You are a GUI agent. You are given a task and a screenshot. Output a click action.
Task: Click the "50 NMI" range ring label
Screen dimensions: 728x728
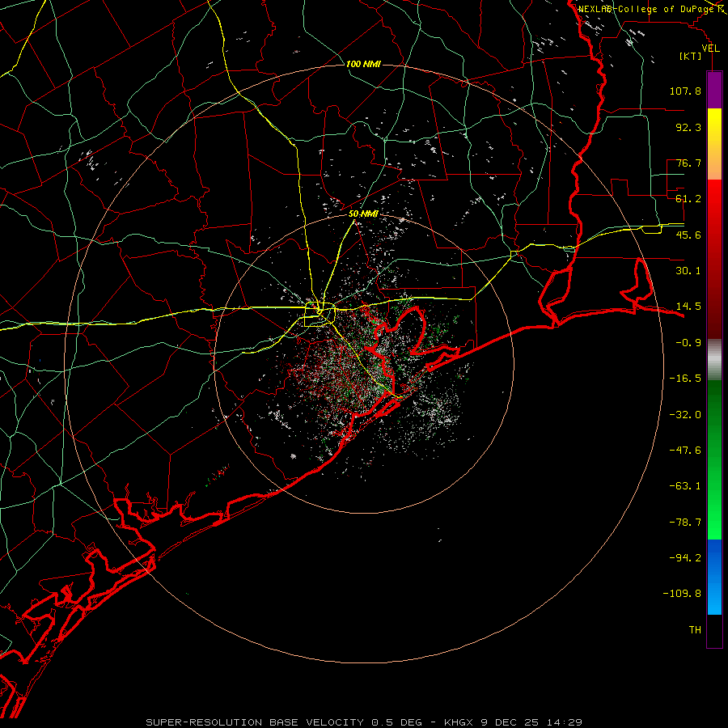pyautogui.click(x=363, y=214)
